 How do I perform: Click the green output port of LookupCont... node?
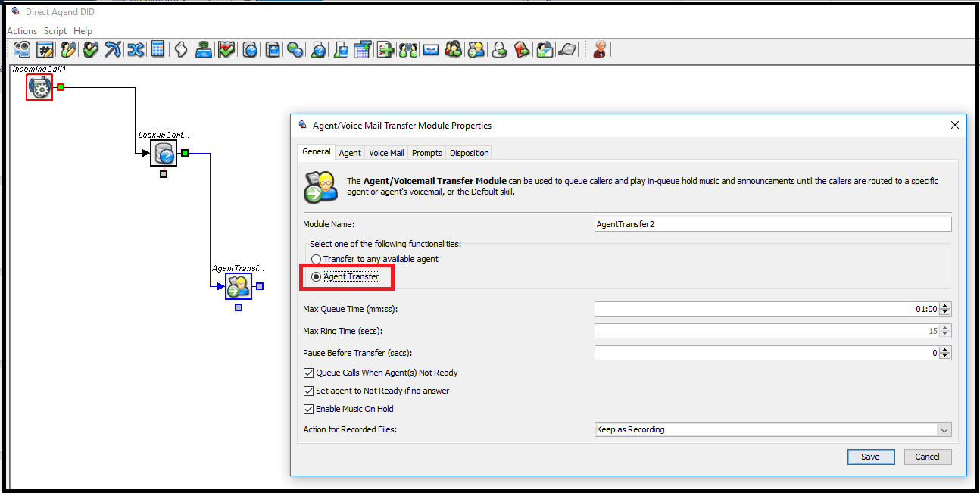tap(185, 153)
